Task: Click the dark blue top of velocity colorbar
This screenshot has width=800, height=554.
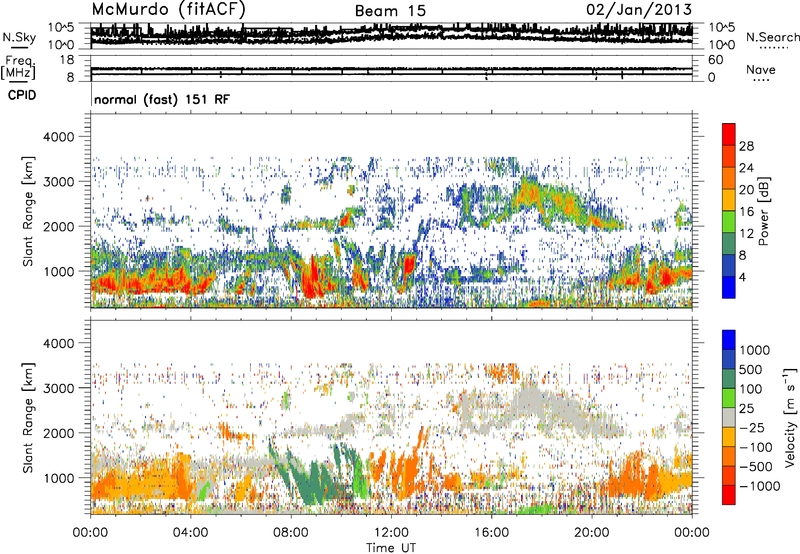Action: click(729, 340)
